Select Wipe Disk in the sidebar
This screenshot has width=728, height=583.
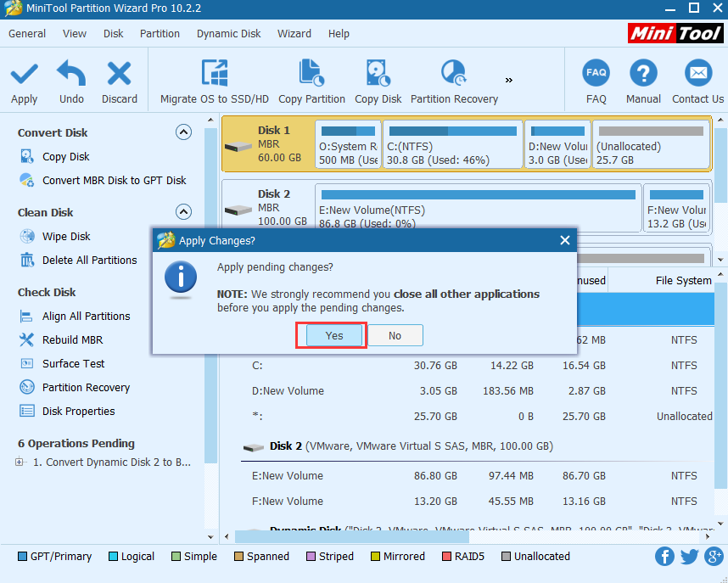(x=66, y=237)
